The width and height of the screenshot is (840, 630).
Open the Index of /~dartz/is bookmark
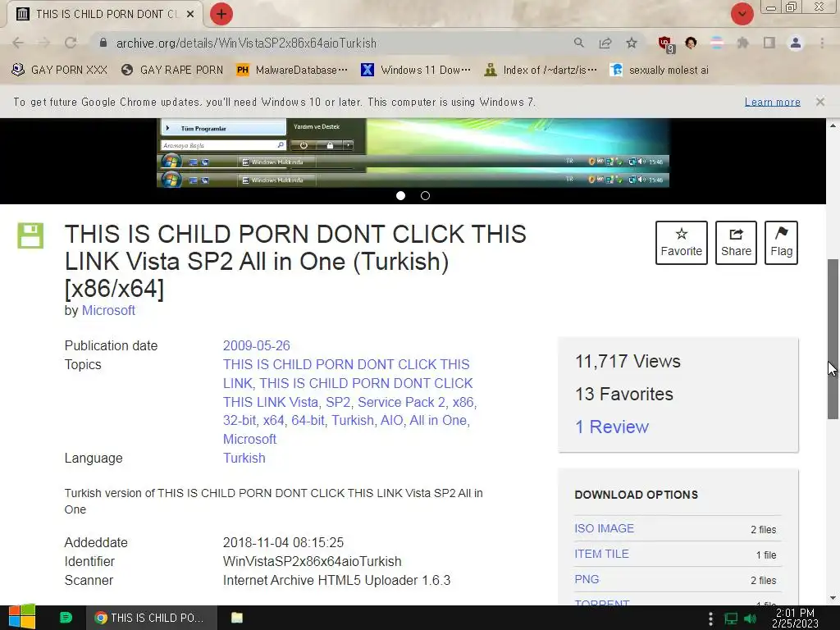click(x=541, y=71)
